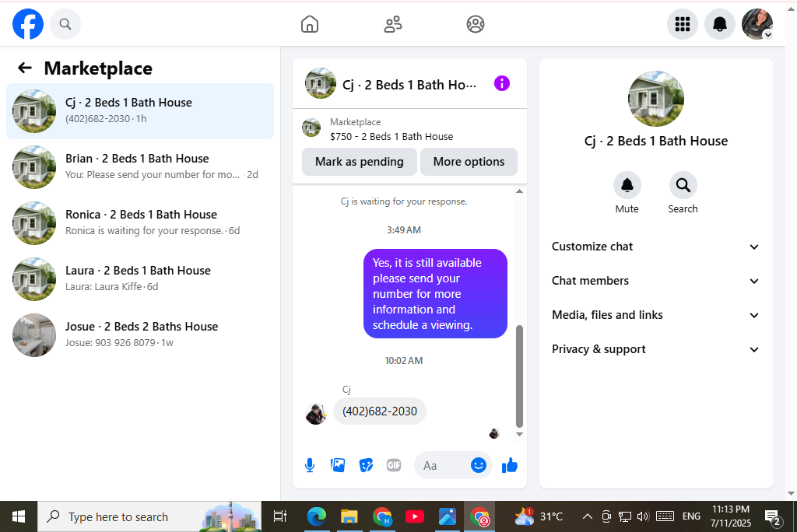Click the More options button
This screenshot has width=797, height=532.
click(469, 162)
